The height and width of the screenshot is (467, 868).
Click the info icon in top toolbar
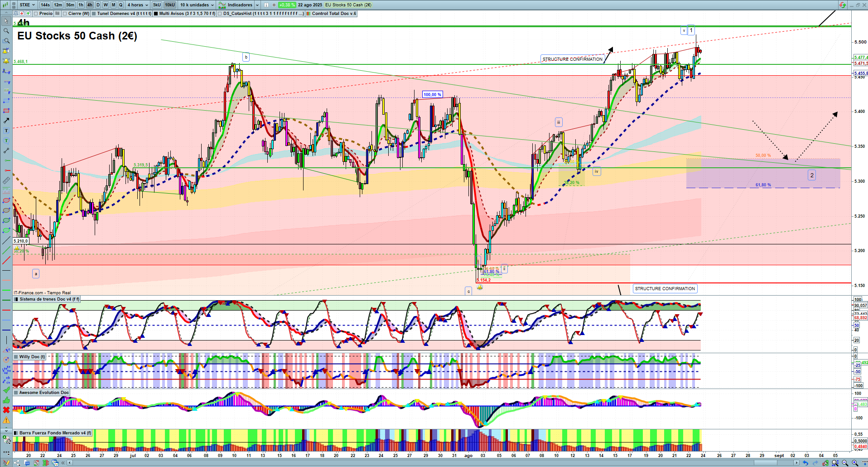(266, 5)
